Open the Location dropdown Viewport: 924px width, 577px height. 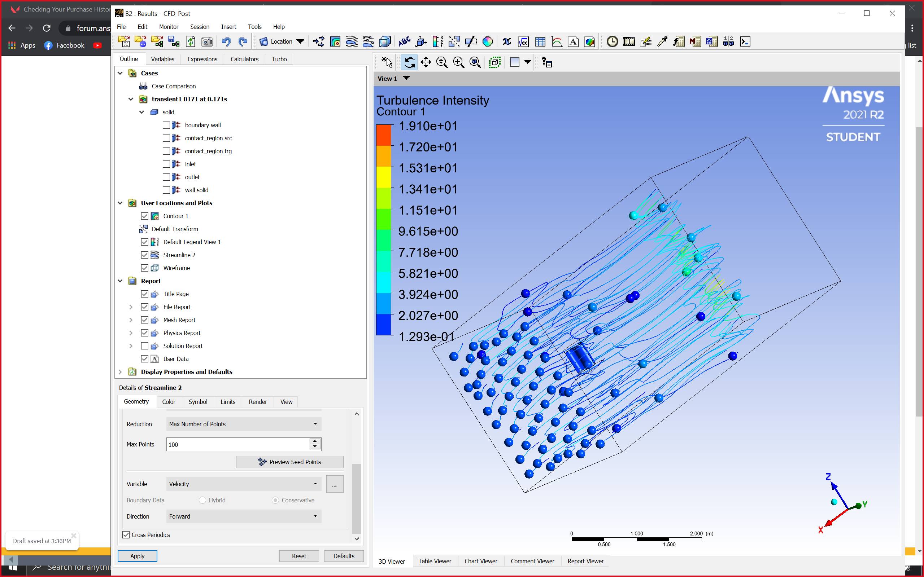coord(282,41)
